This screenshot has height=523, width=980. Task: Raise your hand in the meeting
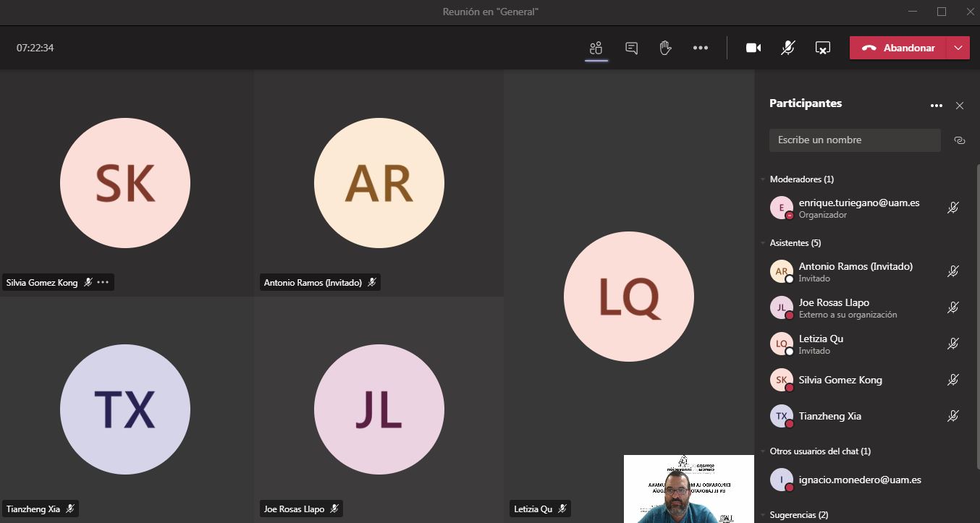tap(665, 48)
